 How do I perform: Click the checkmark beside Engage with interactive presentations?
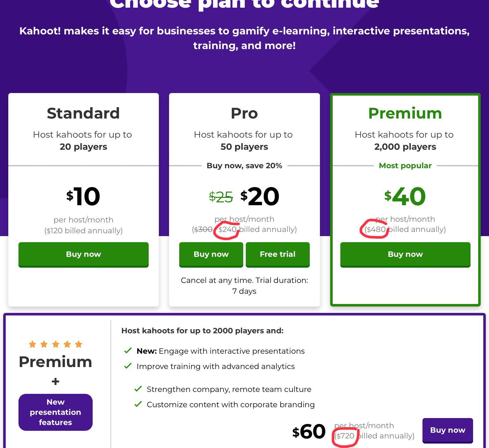(128, 351)
